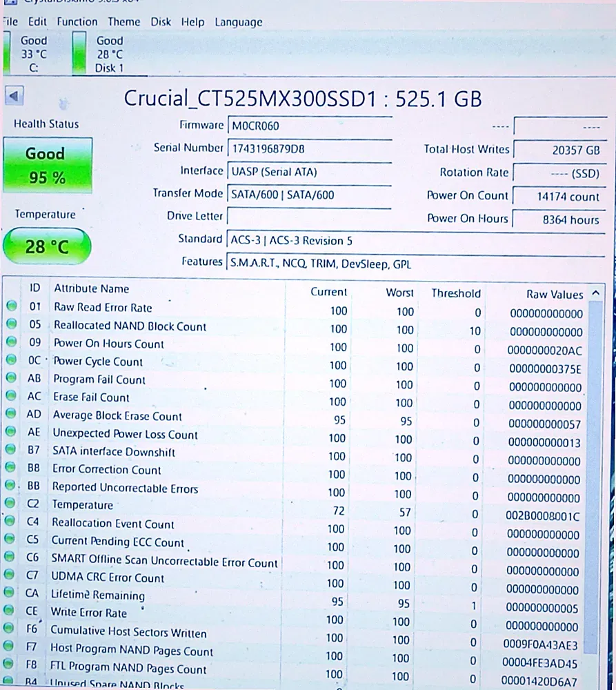Click the Current column header
Image resolution: width=616 pixels, height=690 pixels.
coord(328,292)
